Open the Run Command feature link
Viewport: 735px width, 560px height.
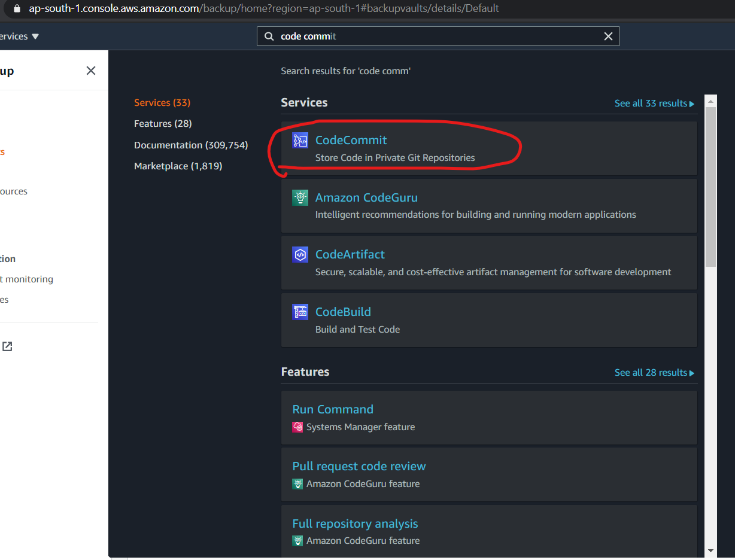(x=333, y=409)
